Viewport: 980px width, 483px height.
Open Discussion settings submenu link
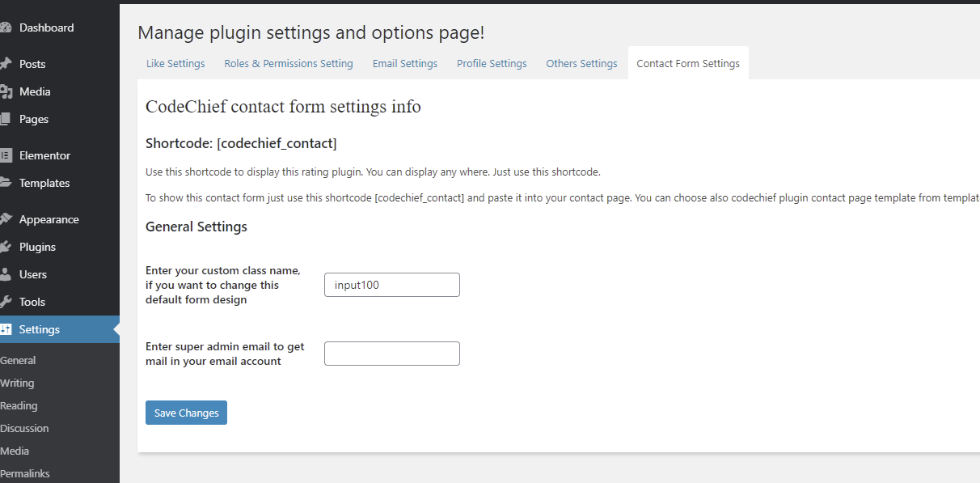point(24,428)
